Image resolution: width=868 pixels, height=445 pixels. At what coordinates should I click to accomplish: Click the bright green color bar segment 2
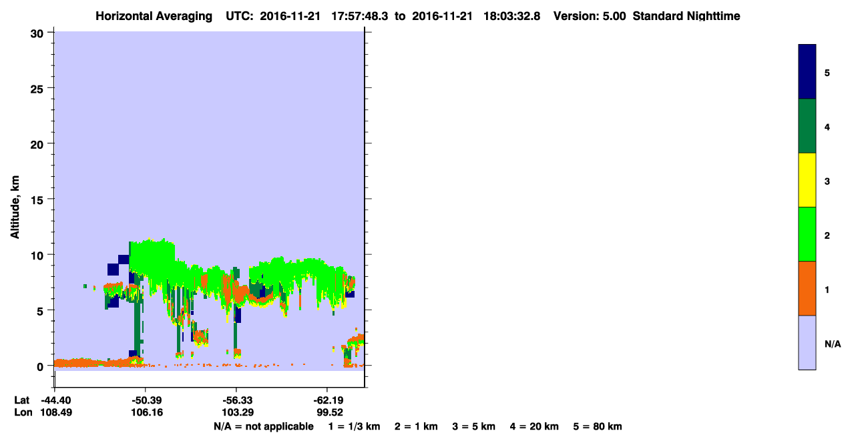click(807, 234)
